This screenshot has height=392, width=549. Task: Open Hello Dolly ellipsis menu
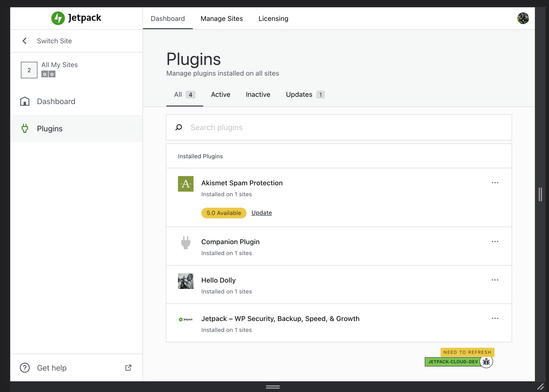[495, 280]
